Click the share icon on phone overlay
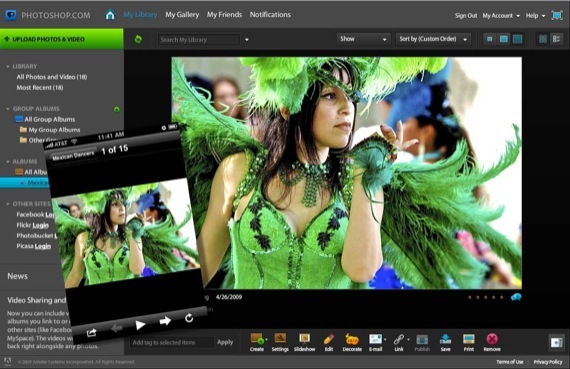This screenshot has width=570, height=369. pyautogui.click(x=91, y=333)
